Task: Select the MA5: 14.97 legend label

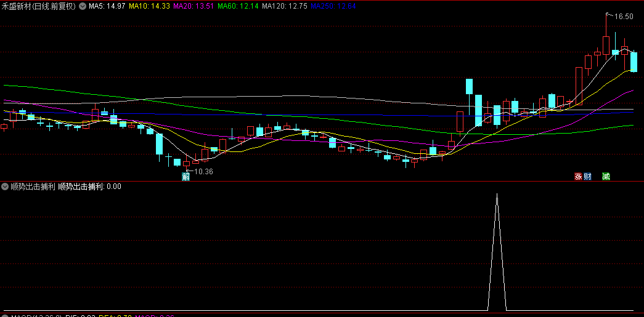Action: (x=107, y=6)
